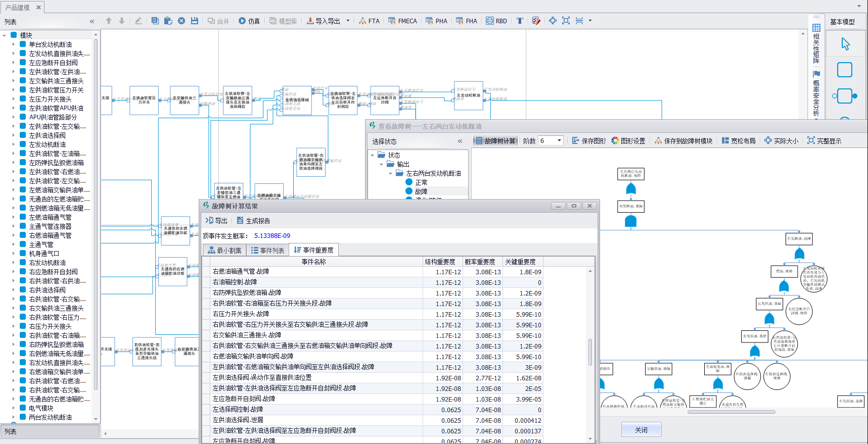868x444 pixels.
Task: Switch to the 事件重要度 tab
Action: (313, 251)
